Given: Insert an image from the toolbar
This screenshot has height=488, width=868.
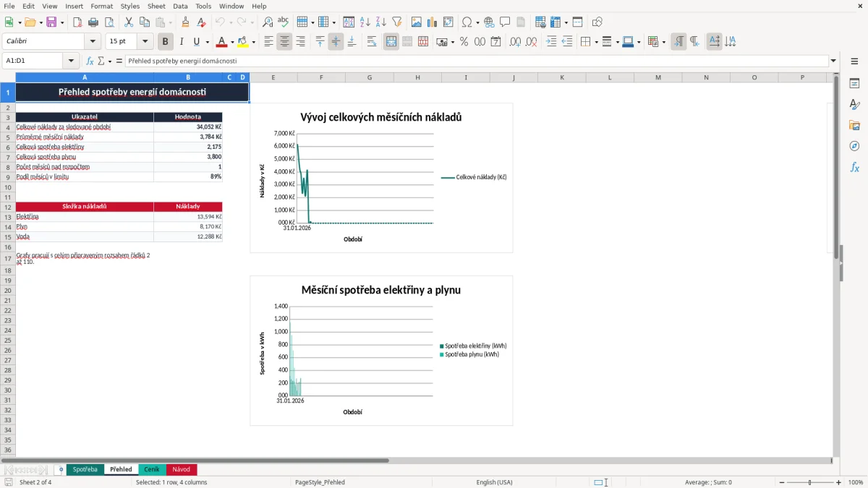Looking at the screenshot, I should 417,22.
